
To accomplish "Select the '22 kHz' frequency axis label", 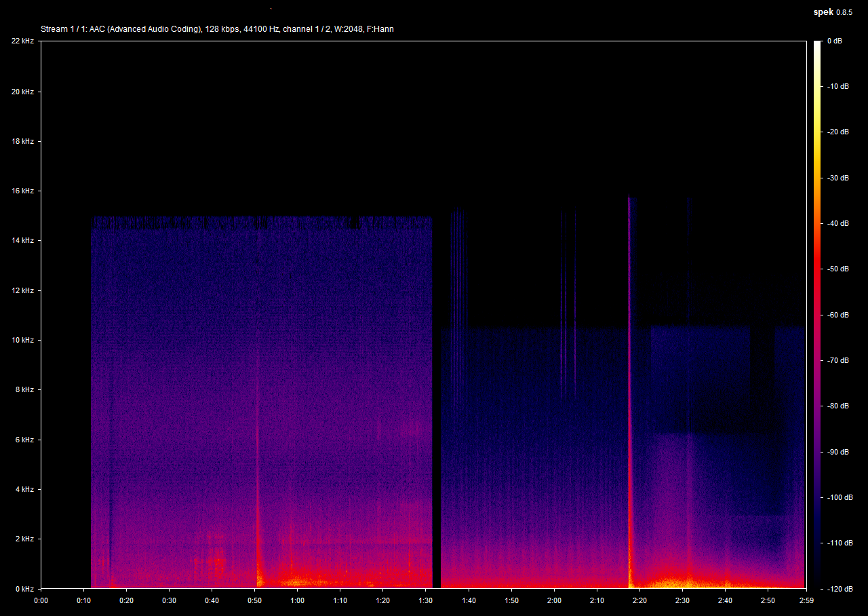I will pyautogui.click(x=22, y=41).
